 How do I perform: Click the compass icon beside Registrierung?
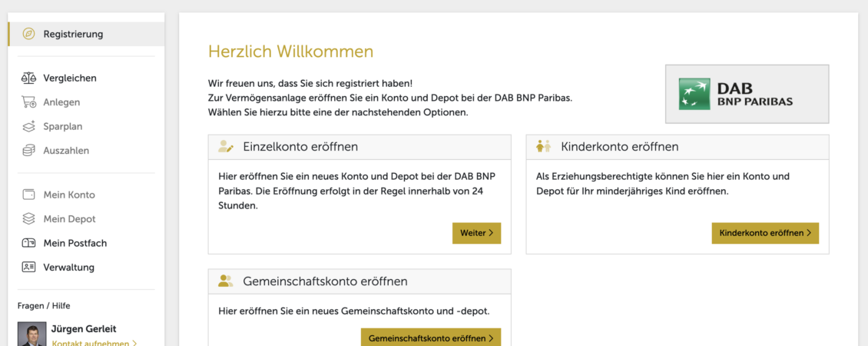28,34
